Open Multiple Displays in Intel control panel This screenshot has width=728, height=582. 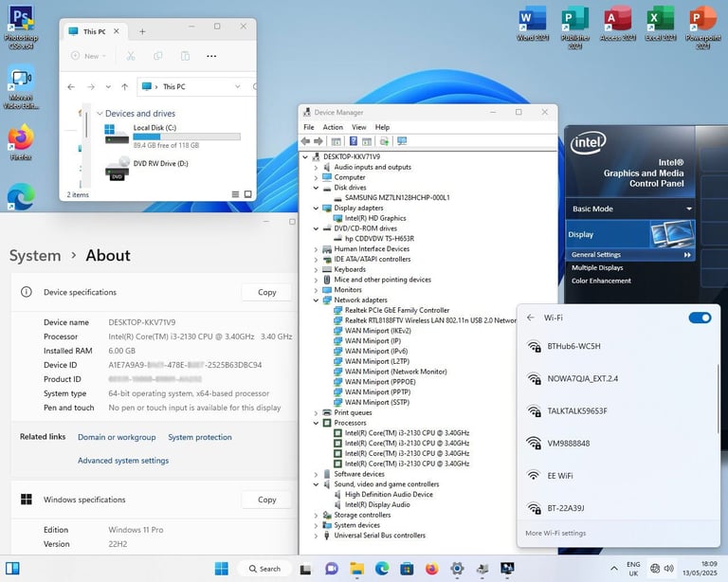click(x=597, y=268)
